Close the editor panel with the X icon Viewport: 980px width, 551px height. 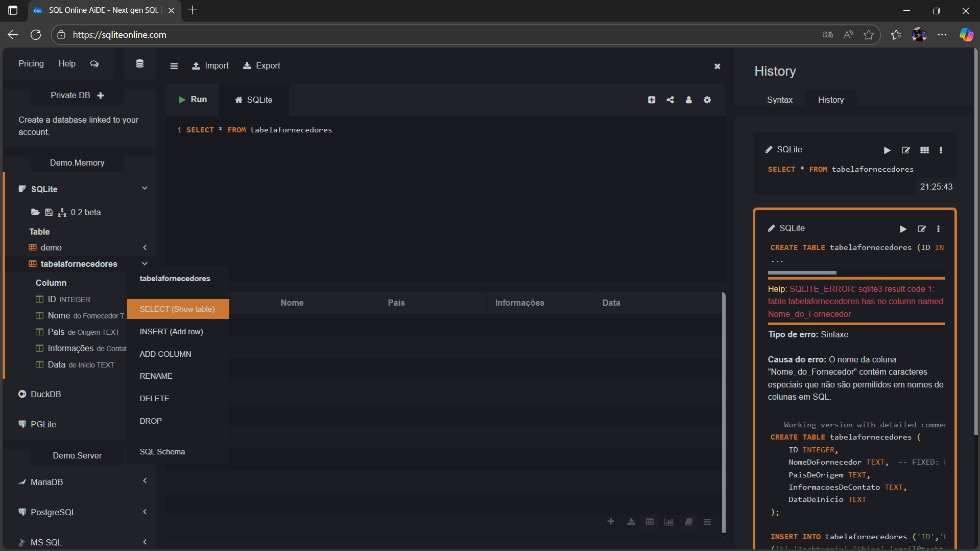click(717, 66)
